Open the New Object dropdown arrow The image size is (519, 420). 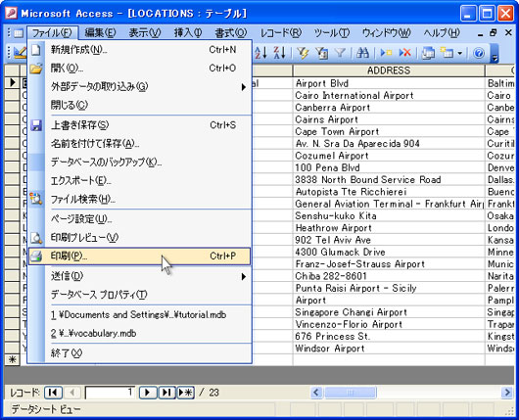coord(459,53)
